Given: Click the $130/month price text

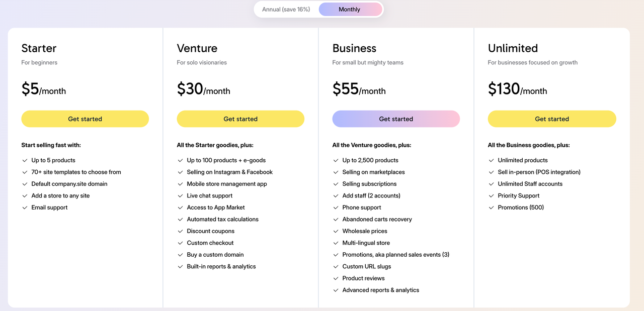Looking at the screenshot, I should [517, 89].
